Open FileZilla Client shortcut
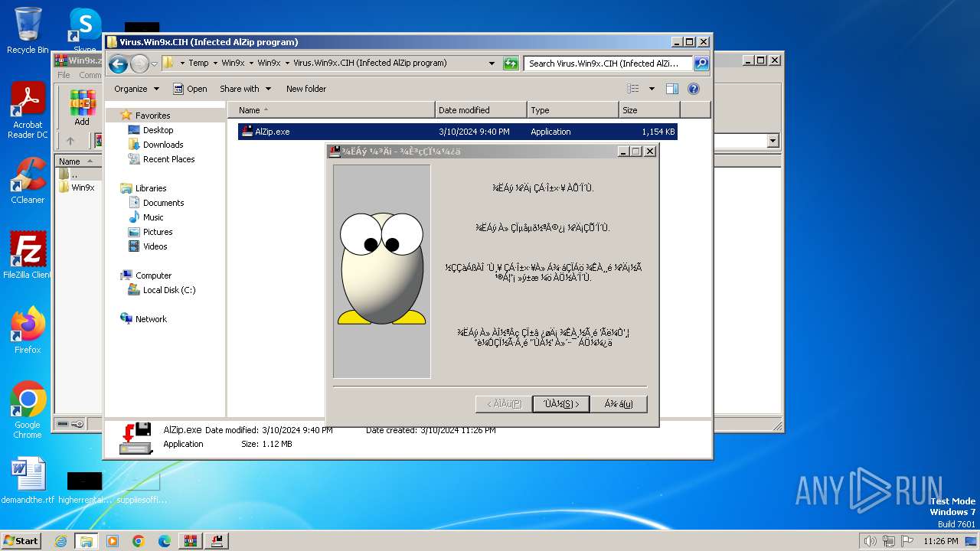Image resolution: width=980 pixels, height=551 pixels. tap(28, 255)
